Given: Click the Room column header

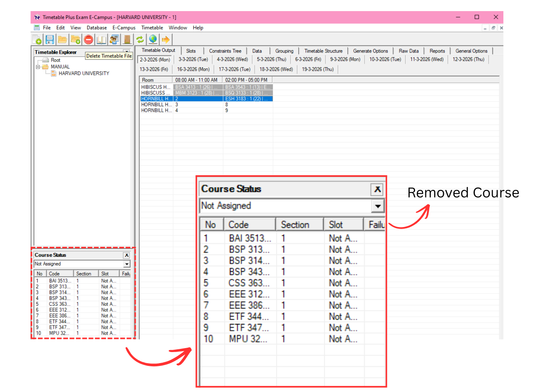Looking at the screenshot, I should [156, 80].
